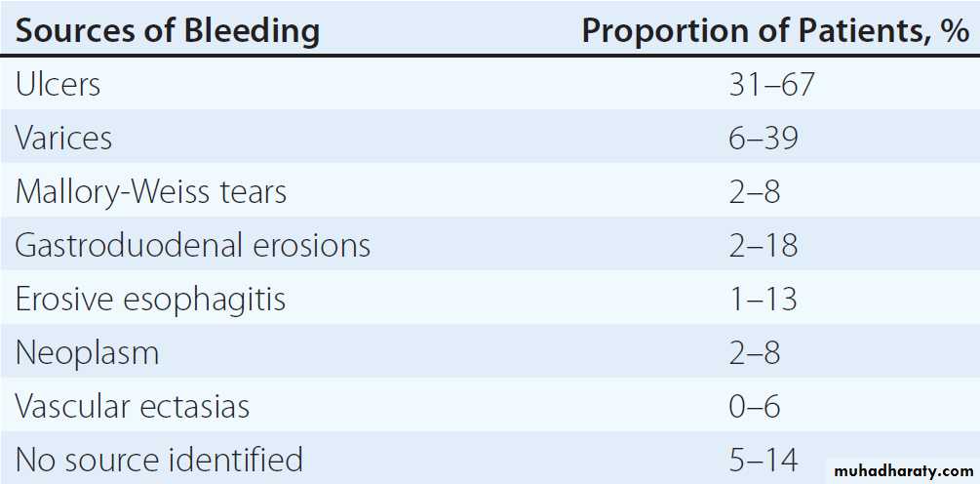Select the Erosive esophagitis label

click(150, 299)
